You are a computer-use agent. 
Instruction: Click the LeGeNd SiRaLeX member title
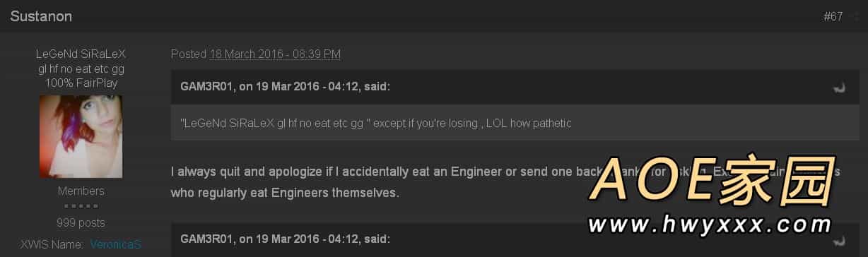coord(81,54)
